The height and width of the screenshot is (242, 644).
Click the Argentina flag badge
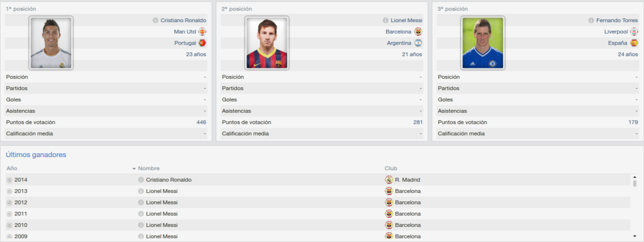coord(418,43)
